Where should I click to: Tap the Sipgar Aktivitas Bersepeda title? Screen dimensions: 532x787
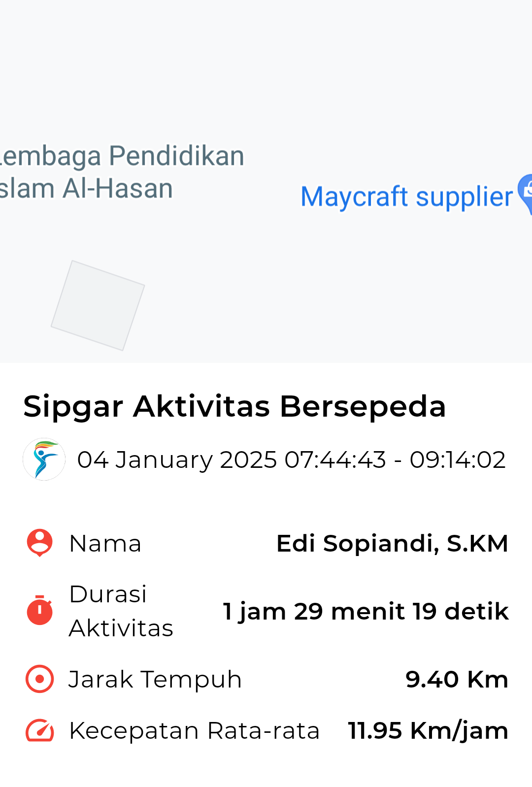coord(234,407)
